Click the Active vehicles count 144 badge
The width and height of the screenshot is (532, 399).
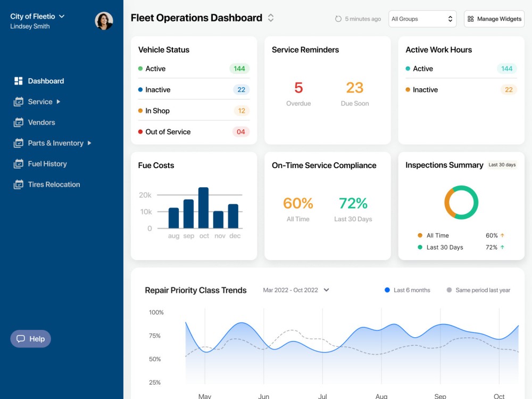point(239,69)
